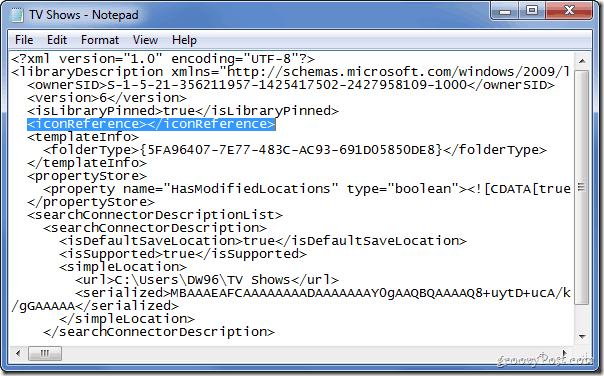Open the Help menu
This screenshot has height=376, width=604.
[184, 40]
